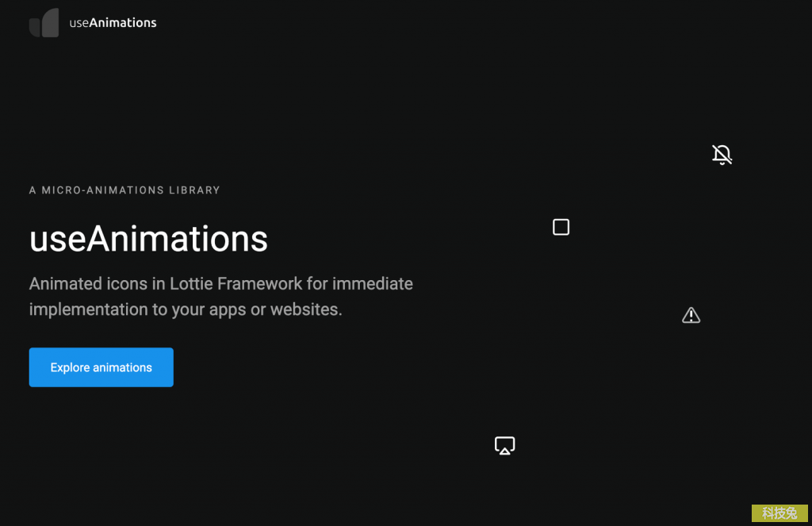Click the AirPlay screen icon
812x526 pixels.
coord(505,446)
